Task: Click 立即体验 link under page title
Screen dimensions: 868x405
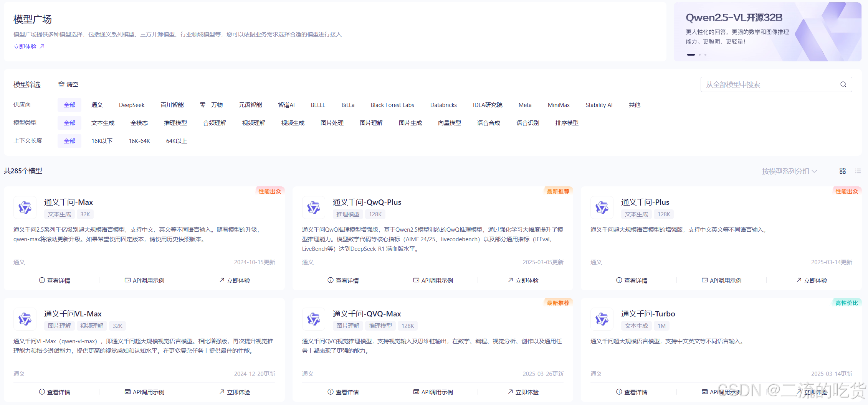Action: (x=29, y=46)
